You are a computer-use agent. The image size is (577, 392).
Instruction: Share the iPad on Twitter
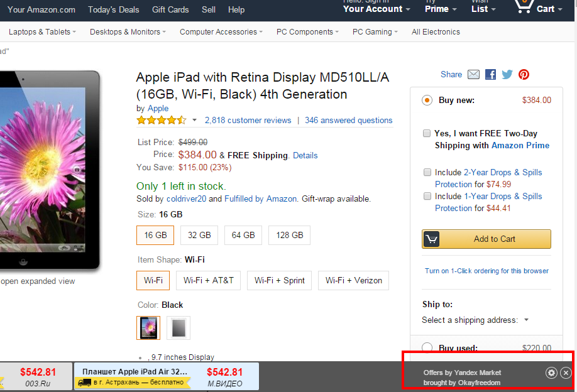(507, 75)
